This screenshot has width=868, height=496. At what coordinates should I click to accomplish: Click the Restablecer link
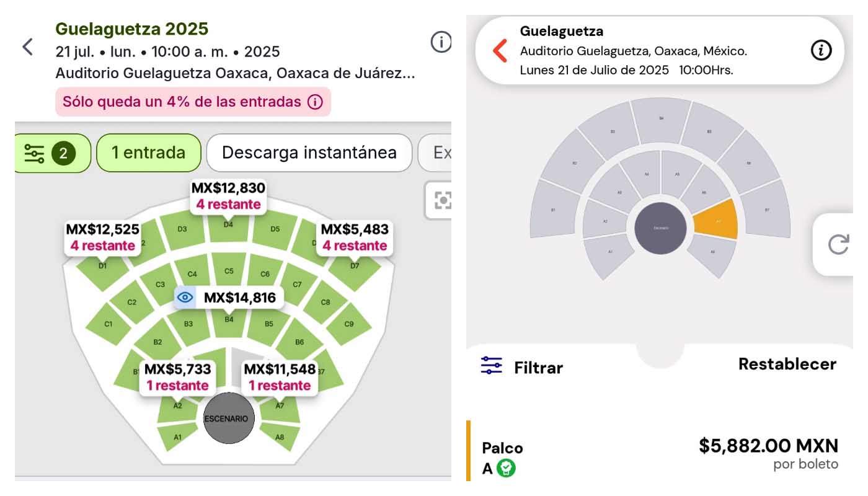click(x=787, y=364)
